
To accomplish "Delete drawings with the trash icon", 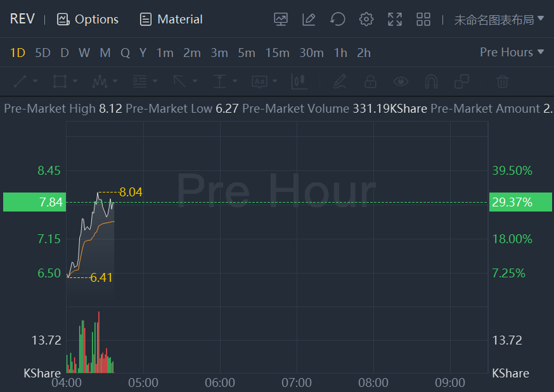I will coord(503,82).
